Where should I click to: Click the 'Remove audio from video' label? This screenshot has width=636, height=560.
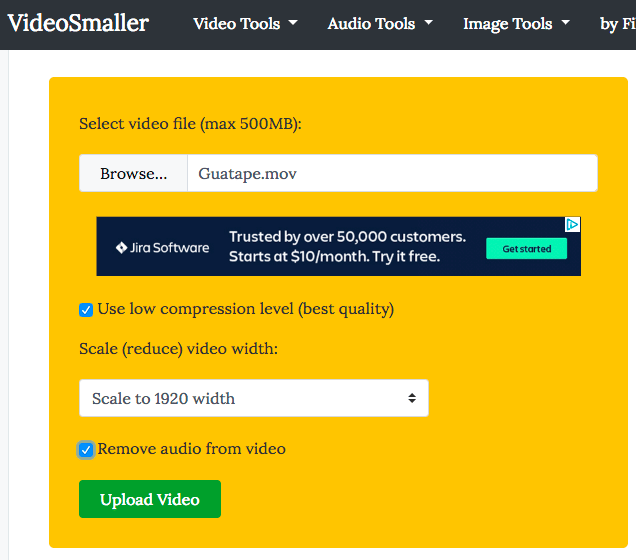pyautogui.click(x=191, y=449)
